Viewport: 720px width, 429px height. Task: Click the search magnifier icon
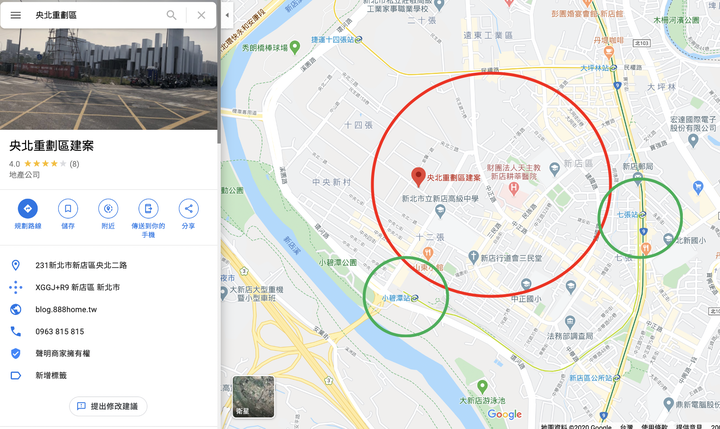(171, 15)
